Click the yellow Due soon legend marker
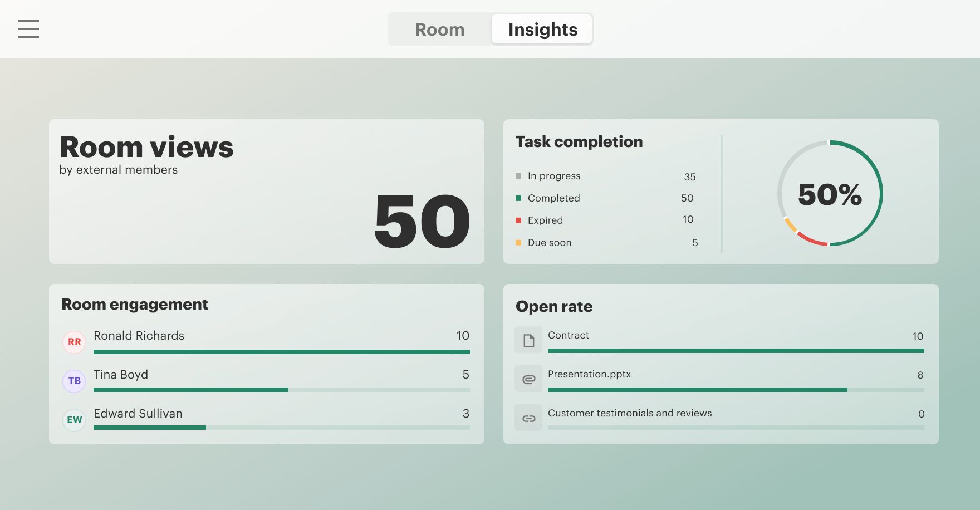This screenshot has height=510, width=980. coord(518,243)
